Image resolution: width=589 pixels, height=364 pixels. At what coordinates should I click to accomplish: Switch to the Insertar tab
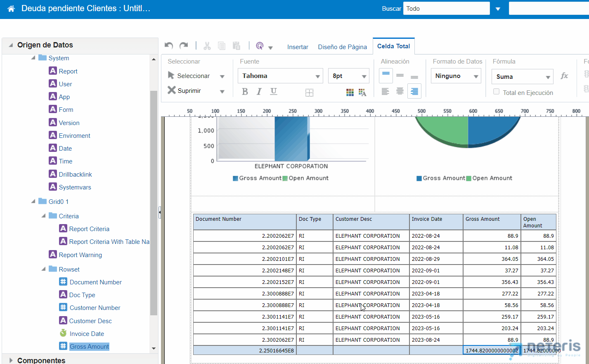point(298,47)
